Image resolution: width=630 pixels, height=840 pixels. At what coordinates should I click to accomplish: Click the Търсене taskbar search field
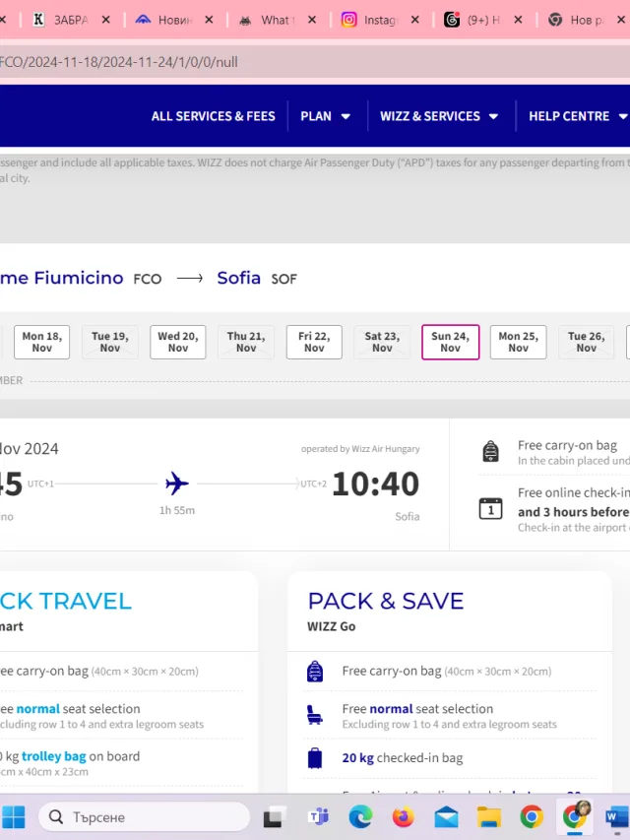(144, 817)
